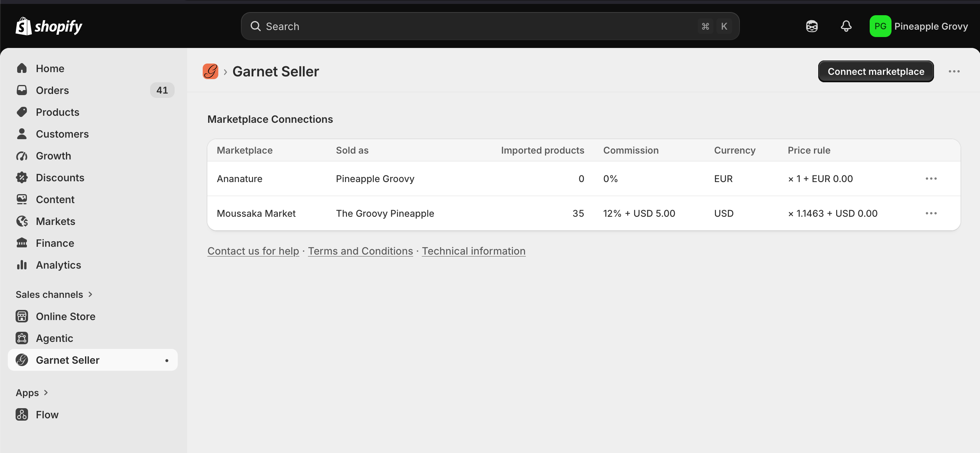The height and width of the screenshot is (453, 980).
Task: Open Contact us for help link
Action: (253, 251)
